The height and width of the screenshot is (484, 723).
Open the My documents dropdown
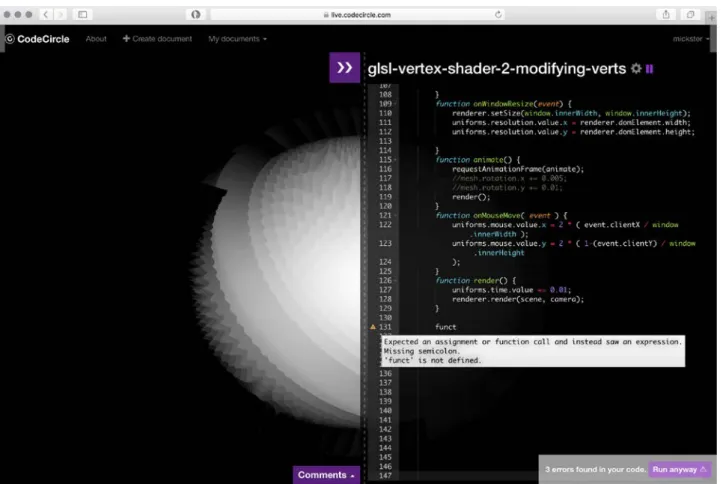point(237,39)
